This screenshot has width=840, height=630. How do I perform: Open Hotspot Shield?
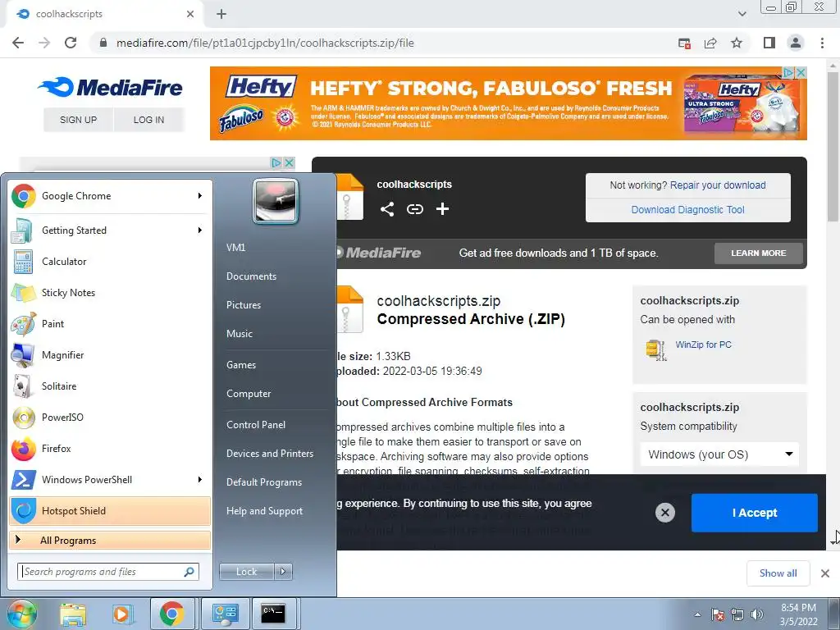[110, 510]
